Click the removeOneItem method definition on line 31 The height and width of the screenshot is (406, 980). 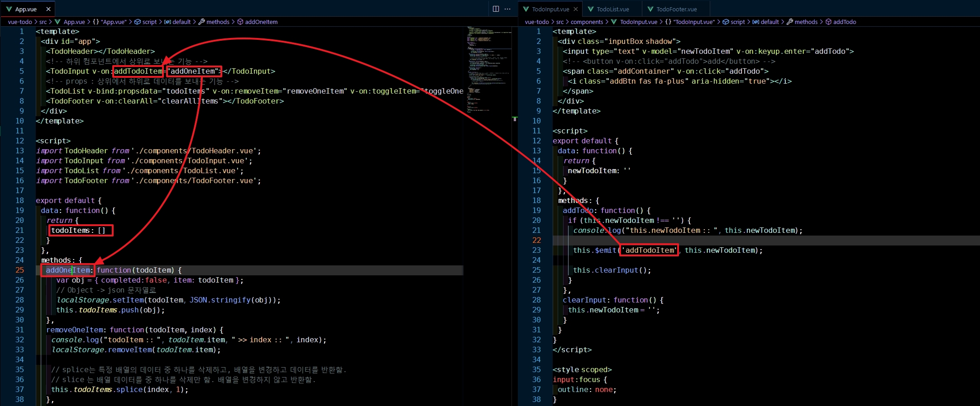(134, 330)
